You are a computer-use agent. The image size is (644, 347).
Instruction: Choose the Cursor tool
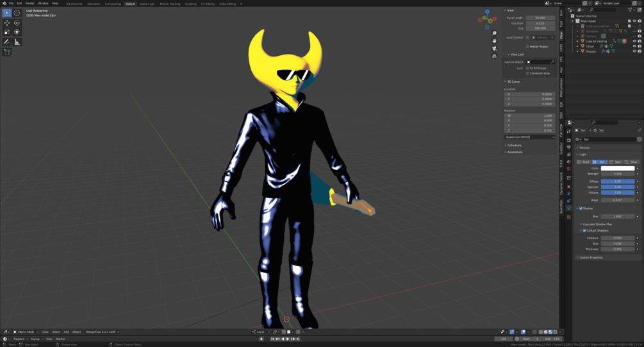[17, 13]
